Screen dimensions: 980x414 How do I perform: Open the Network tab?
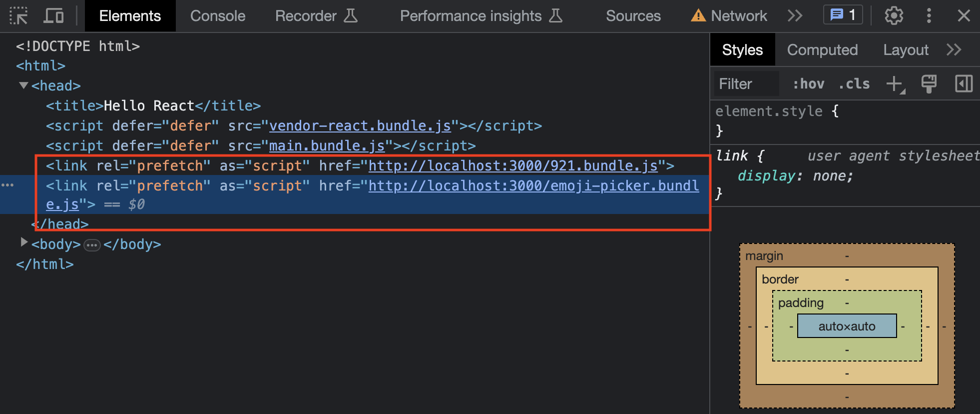(x=729, y=15)
